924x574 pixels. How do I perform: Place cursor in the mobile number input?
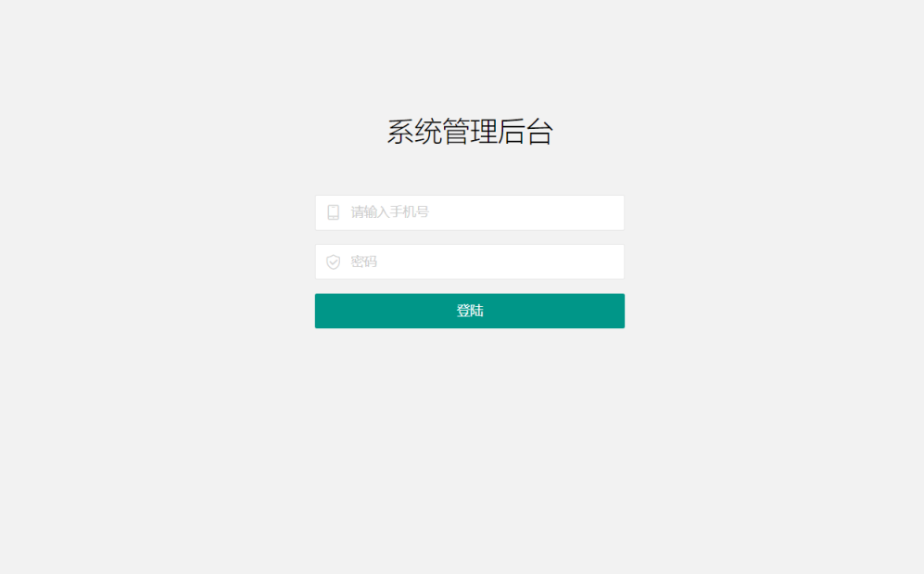click(470, 212)
